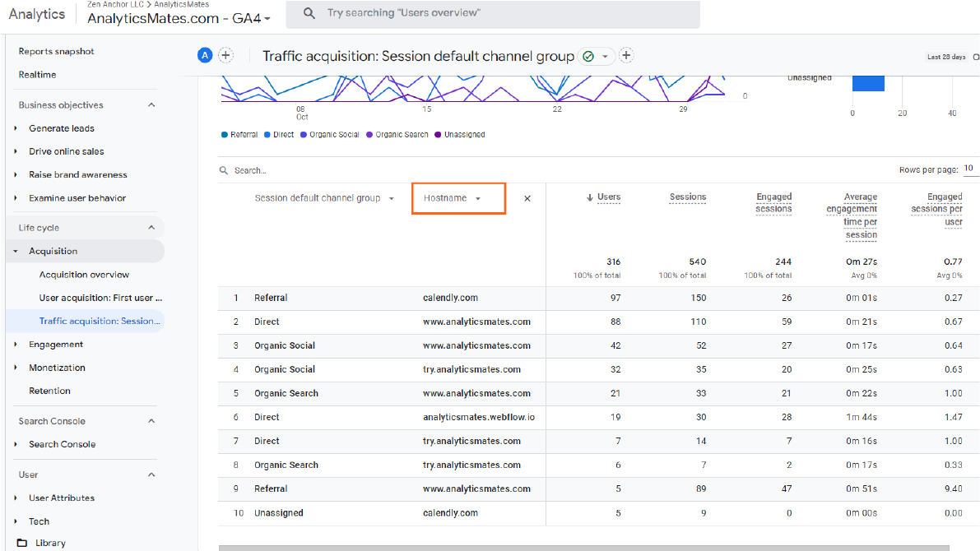980x551 pixels.
Task: Expand Generate leads tree item
Action: (x=16, y=128)
